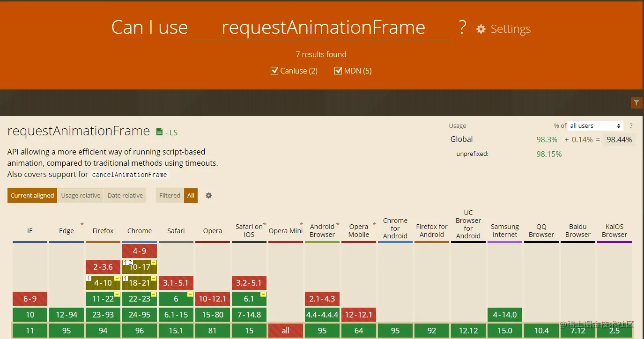Switch to Usage relative view
Viewport: 644px width, 339px height.
pos(81,195)
